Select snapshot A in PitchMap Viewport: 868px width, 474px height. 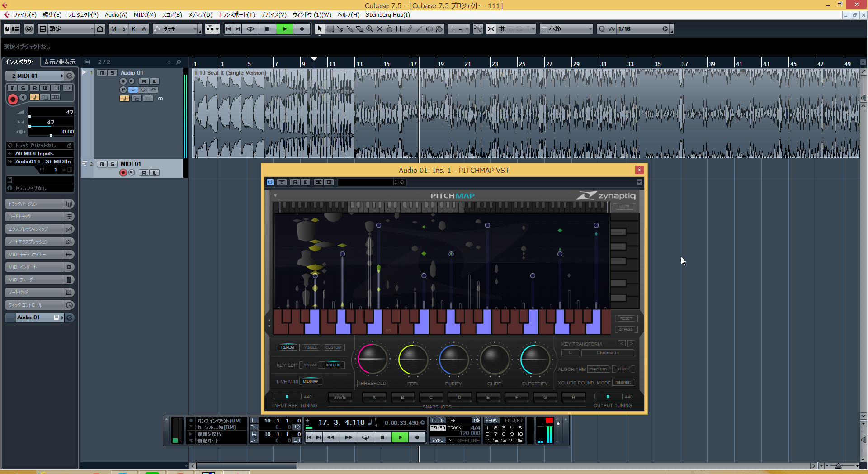[x=374, y=398]
